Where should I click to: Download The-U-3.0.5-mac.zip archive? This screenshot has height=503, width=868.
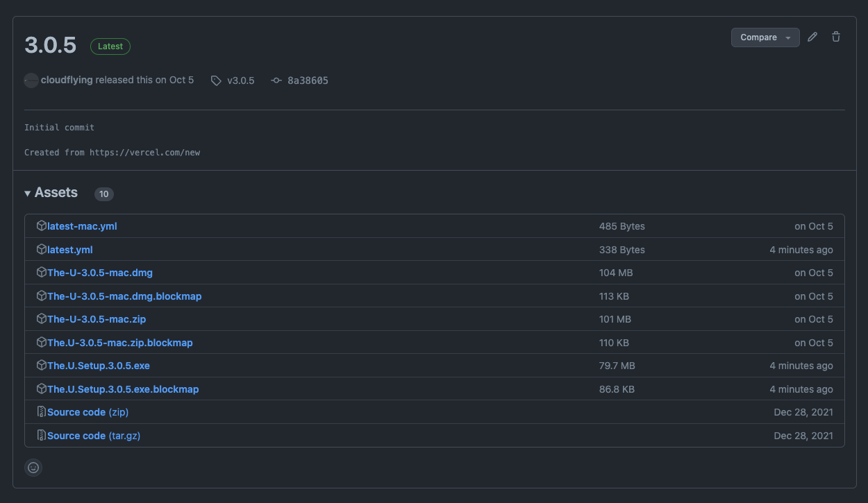(96, 319)
